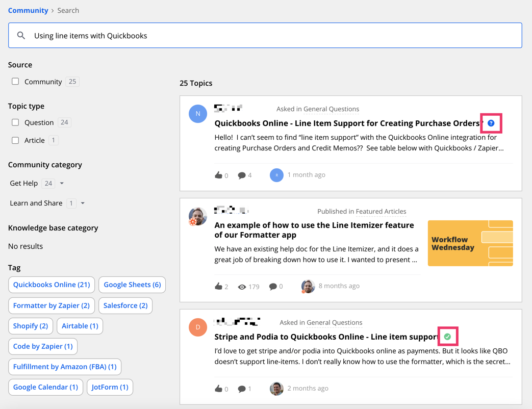Click the search magnifier icon
The width and height of the screenshot is (532, 409).
coord(21,35)
